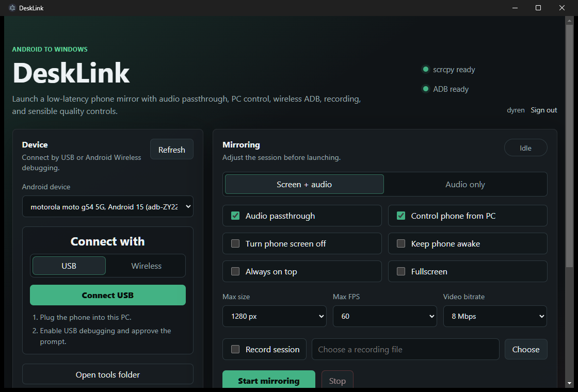This screenshot has width=578, height=392.
Task: Click the Connect USB button
Action: 108,295
